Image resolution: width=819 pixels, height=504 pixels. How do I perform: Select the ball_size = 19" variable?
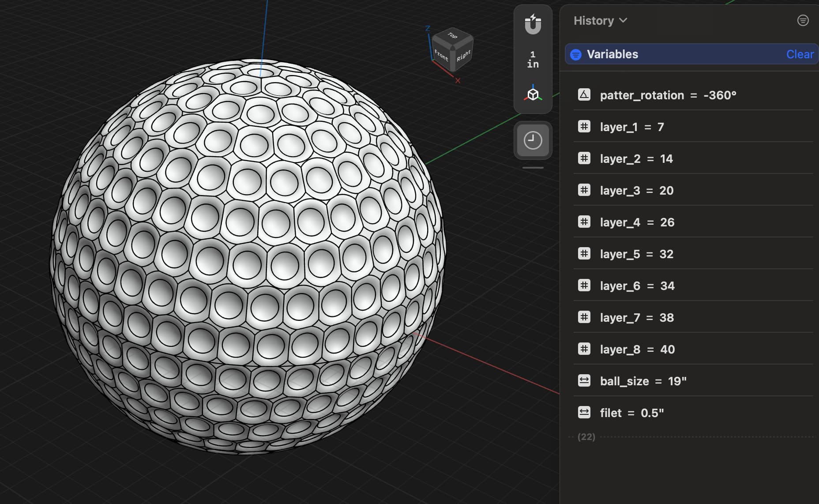693,381
